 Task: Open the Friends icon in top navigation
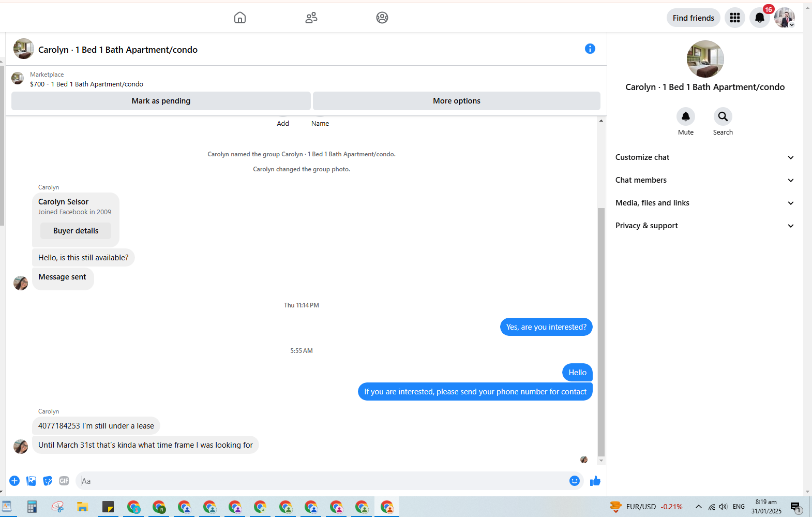[311, 18]
